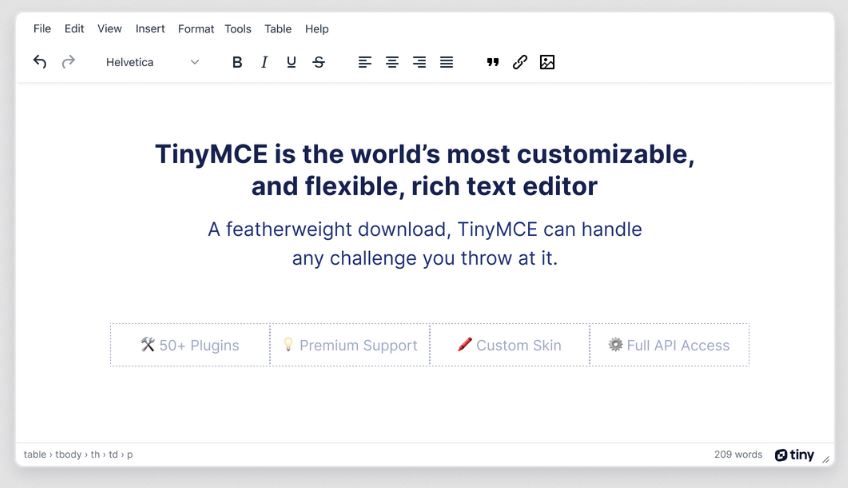Image resolution: width=848 pixels, height=488 pixels.
Task: Click the '50+ Plugins' table cell
Action: tap(190, 345)
